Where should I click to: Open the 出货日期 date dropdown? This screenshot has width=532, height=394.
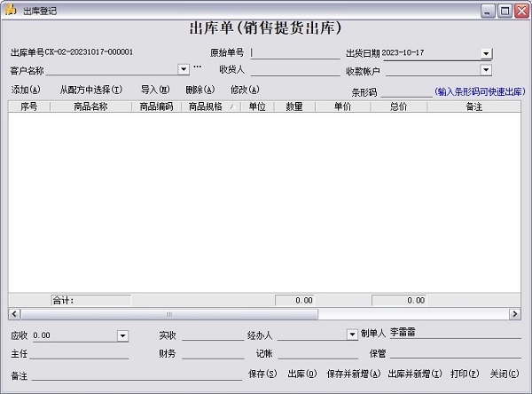tap(486, 53)
